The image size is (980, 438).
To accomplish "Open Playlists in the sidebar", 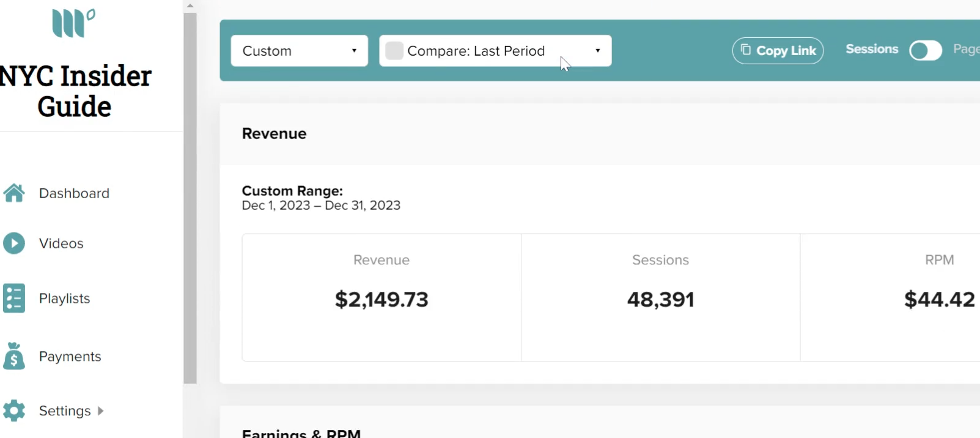I will point(64,299).
